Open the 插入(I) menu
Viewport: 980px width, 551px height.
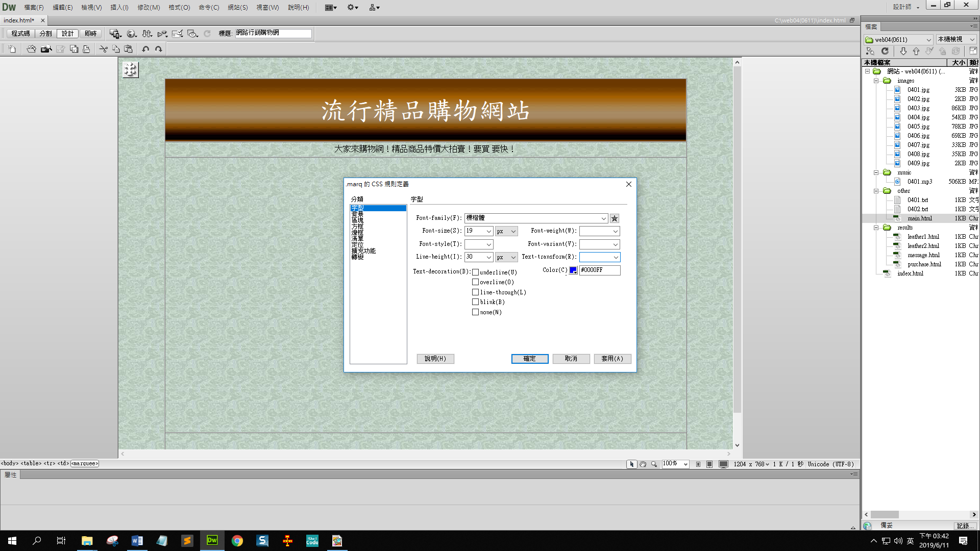pos(119,7)
